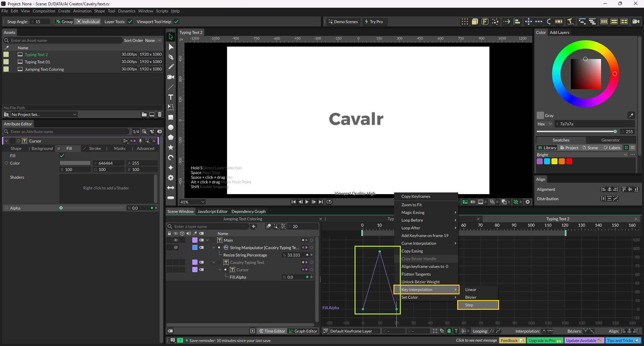Select the Pen tool
This screenshot has width=644, height=346.
point(171,57)
